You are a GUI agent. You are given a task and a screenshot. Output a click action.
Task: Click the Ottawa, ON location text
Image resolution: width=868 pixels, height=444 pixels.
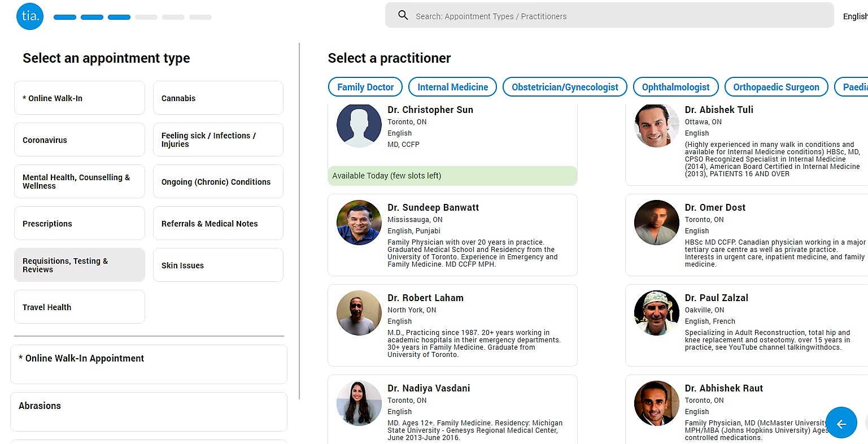point(703,122)
